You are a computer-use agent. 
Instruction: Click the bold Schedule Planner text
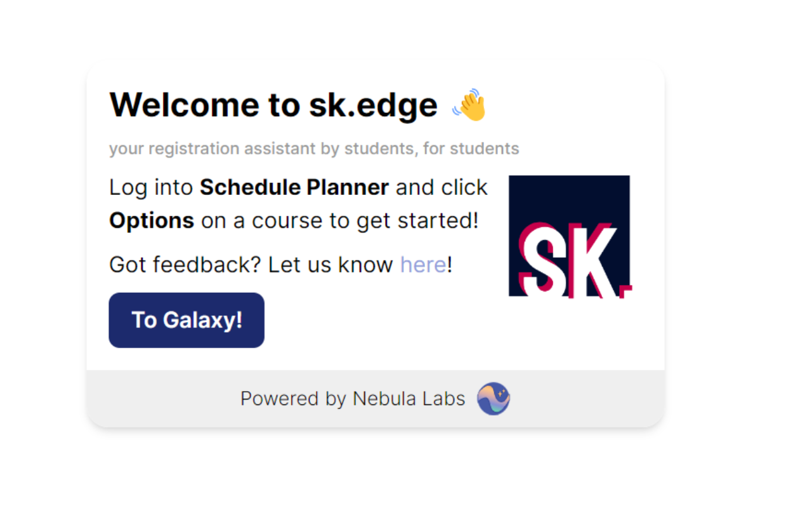click(x=294, y=187)
